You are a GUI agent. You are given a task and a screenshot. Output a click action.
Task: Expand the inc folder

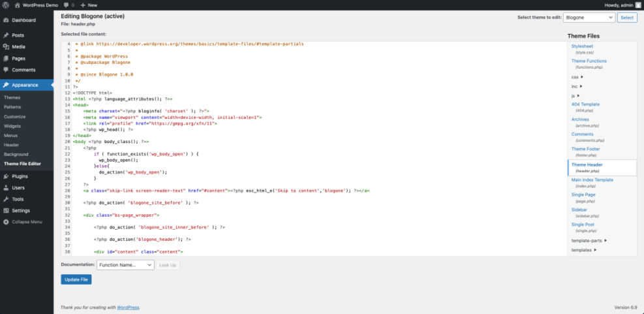point(577,86)
